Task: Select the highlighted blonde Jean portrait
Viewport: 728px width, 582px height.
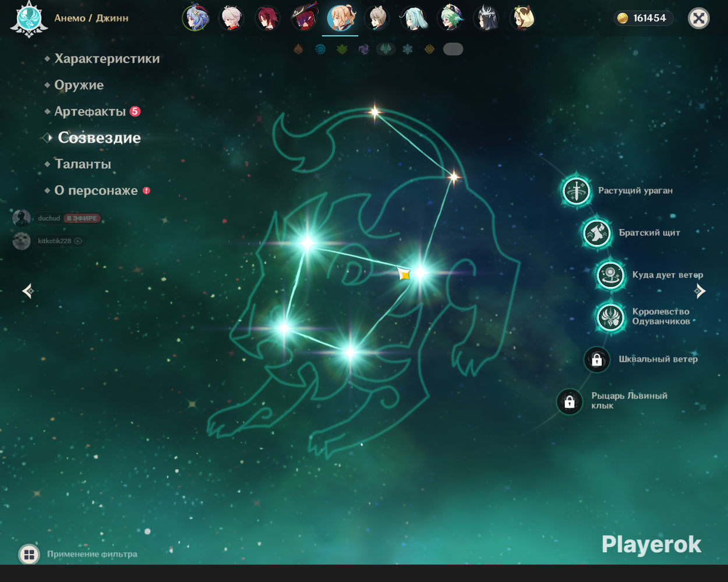Action: [340, 18]
